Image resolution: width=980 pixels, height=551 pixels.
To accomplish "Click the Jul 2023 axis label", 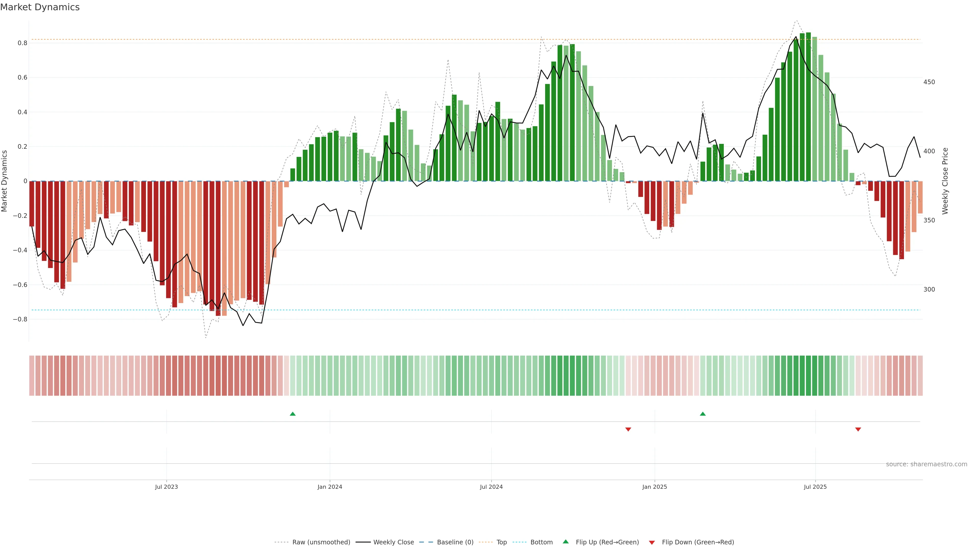I will 166,487.
